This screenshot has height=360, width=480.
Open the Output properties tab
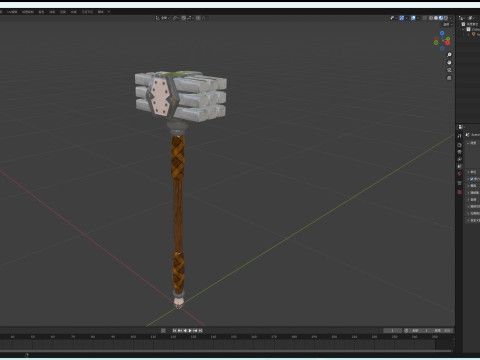point(459,152)
